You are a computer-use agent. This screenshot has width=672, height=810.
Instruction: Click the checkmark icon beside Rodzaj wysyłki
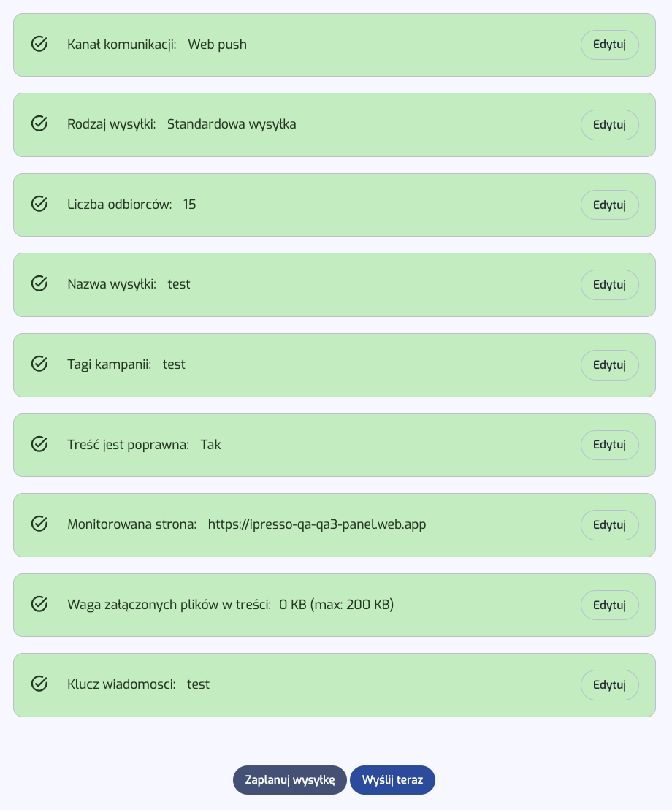(39, 124)
